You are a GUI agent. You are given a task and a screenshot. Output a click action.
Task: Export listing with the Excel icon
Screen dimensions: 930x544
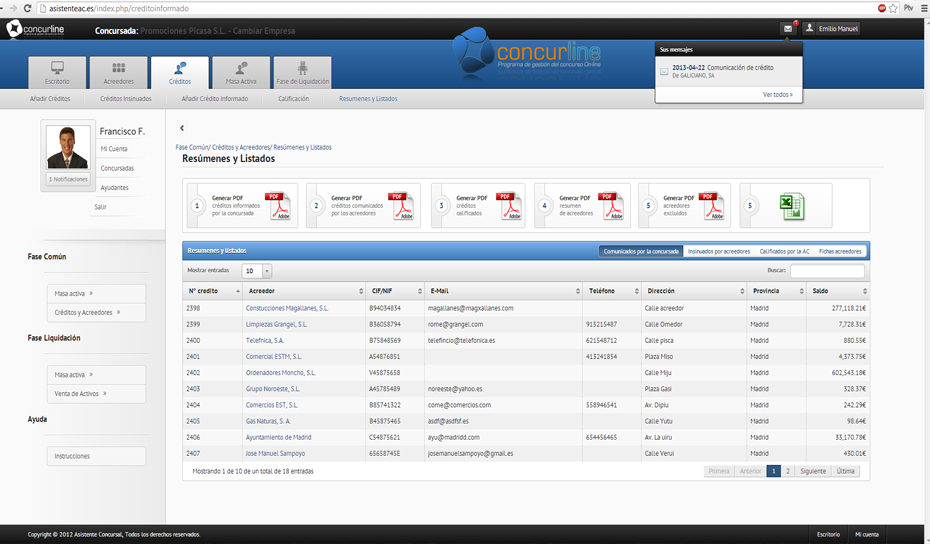click(791, 206)
